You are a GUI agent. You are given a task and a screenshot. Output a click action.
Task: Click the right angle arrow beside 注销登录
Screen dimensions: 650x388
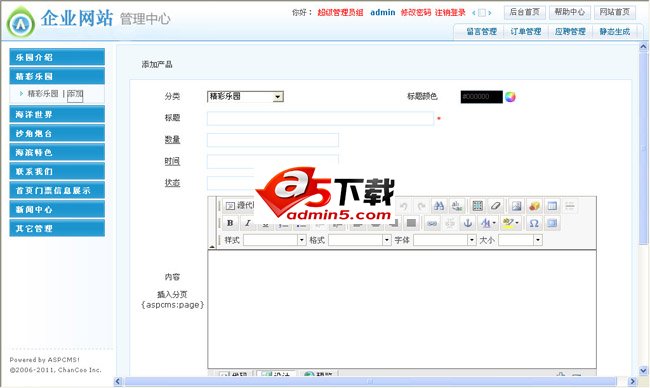click(490, 13)
